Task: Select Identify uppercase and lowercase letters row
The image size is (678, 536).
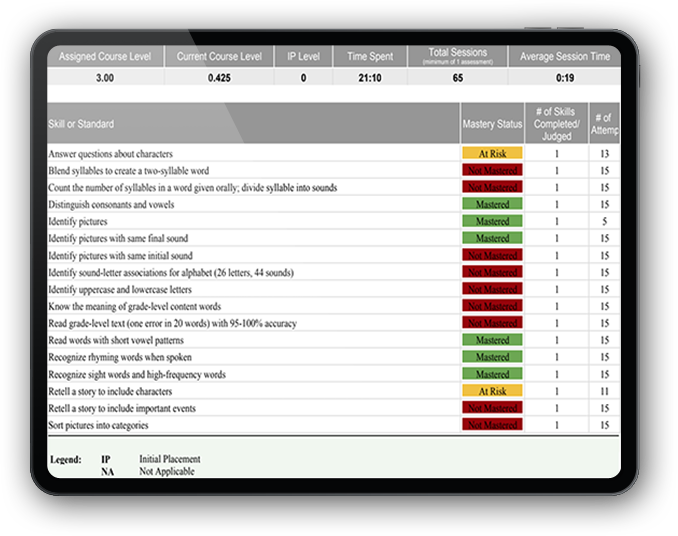Action: click(121, 289)
